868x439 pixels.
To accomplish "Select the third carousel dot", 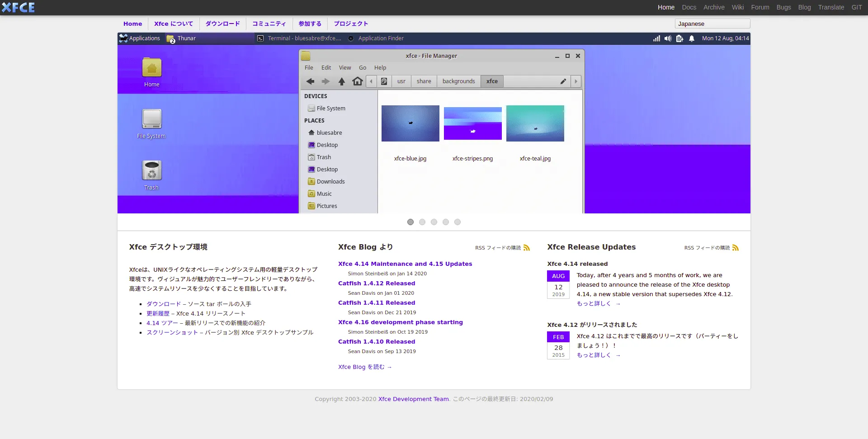I will click(x=434, y=222).
